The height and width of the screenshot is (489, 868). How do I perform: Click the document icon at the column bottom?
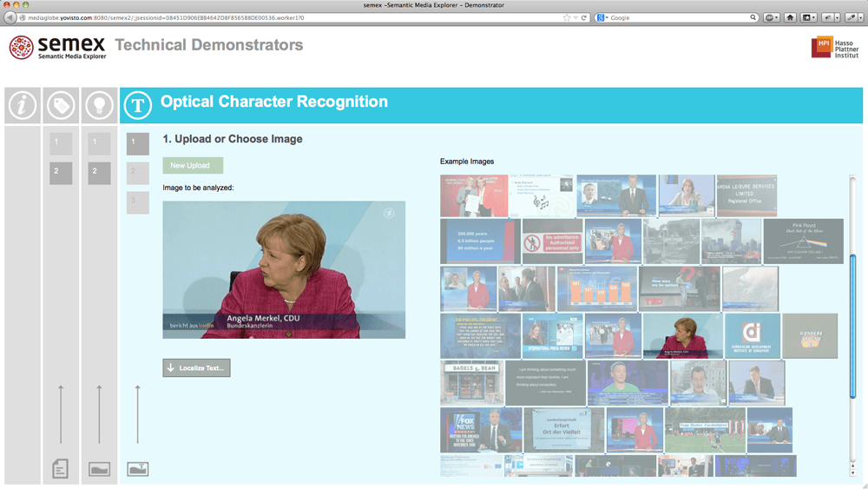point(60,469)
